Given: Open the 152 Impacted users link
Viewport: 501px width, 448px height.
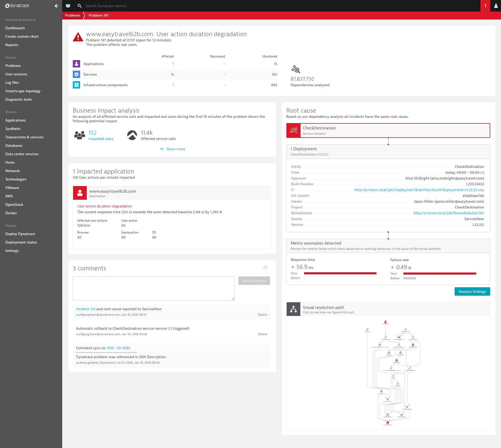Looking at the screenshot, I should [x=101, y=135].
